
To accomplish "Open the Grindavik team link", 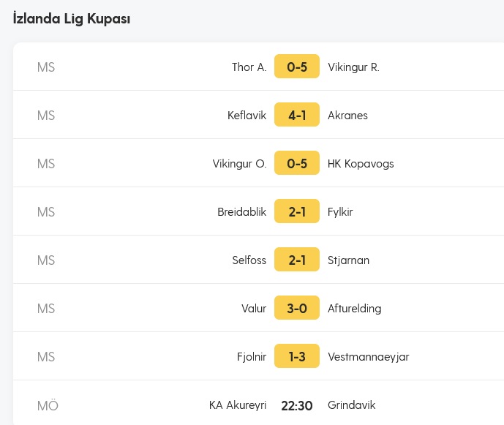I will [351, 405].
